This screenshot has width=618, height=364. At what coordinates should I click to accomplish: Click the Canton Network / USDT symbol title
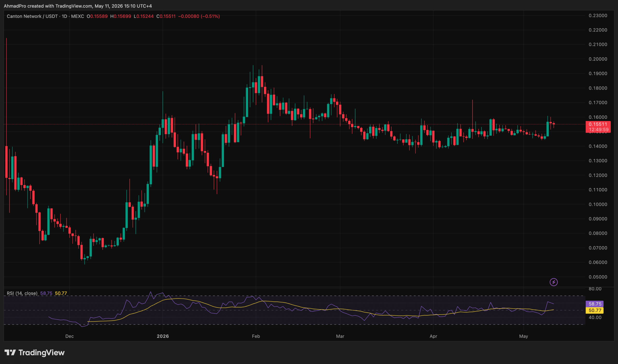pyautogui.click(x=32, y=16)
